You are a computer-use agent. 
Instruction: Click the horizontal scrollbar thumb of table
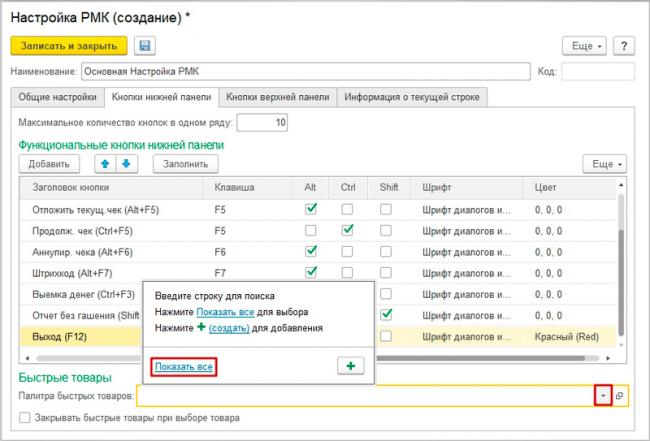point(480,358)
